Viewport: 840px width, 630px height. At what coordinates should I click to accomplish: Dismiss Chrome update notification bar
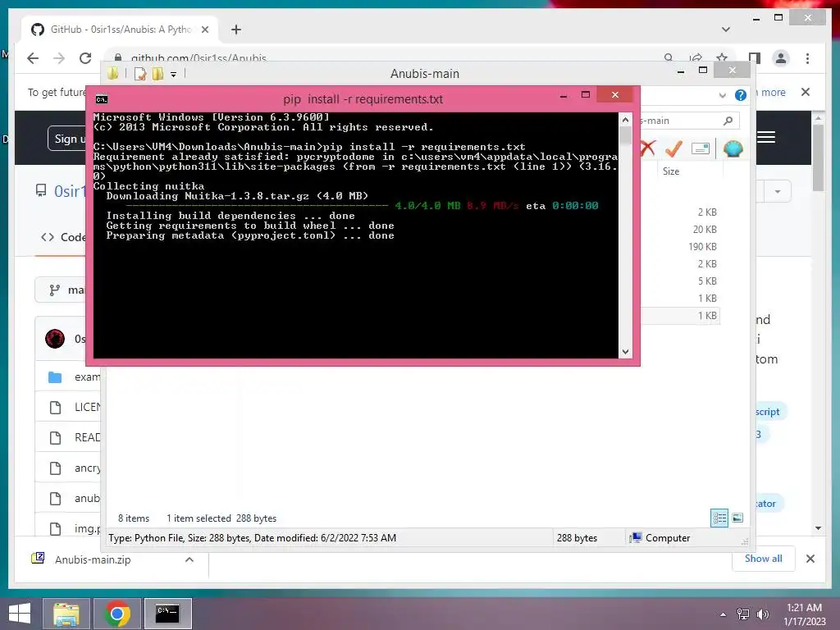[x=806, y=92]
